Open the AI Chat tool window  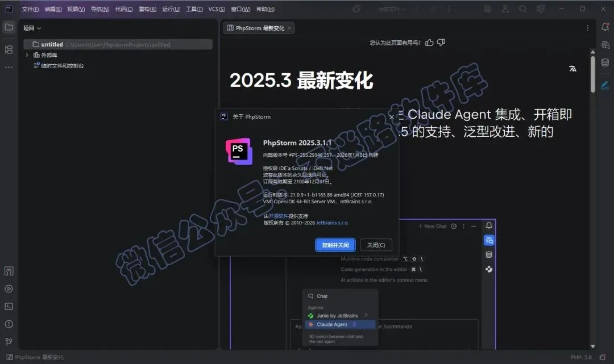(605, 45)
